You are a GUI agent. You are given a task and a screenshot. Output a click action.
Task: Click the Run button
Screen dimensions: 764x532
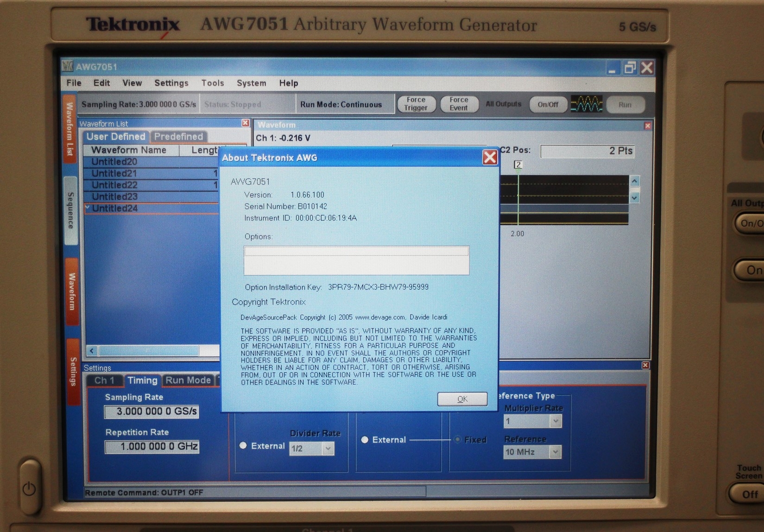(625, 105)
